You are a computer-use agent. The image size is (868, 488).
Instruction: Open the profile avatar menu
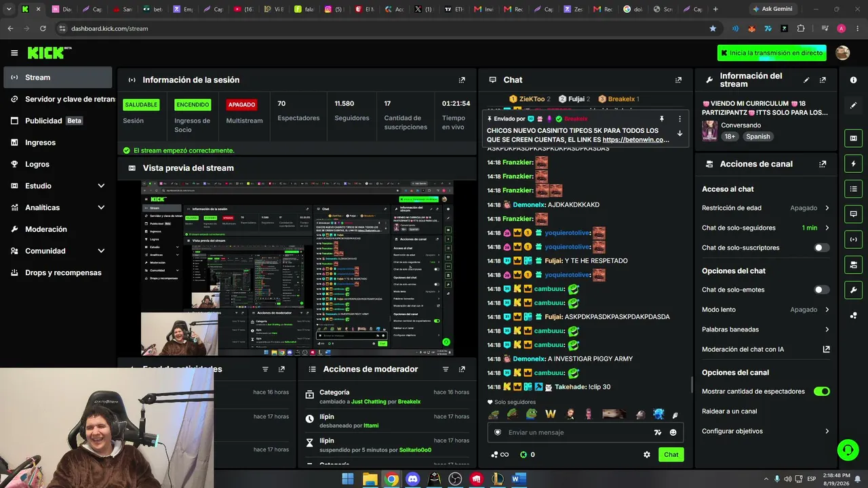pyautogui.click(x=843, y=53)
